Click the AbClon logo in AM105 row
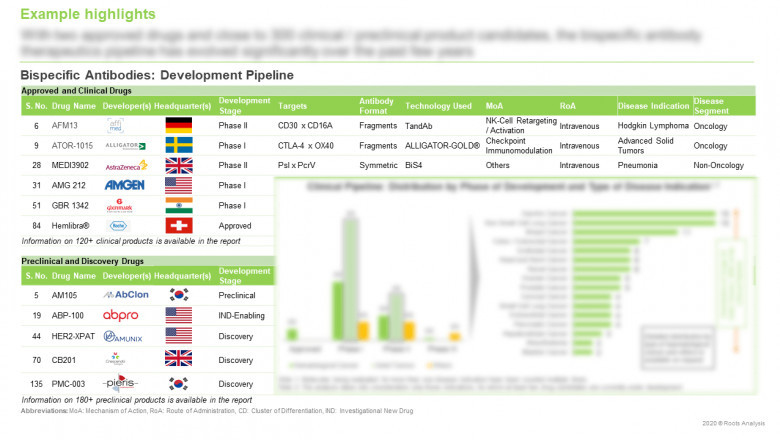Screen dimensions: 780x440 pos(126,295)
